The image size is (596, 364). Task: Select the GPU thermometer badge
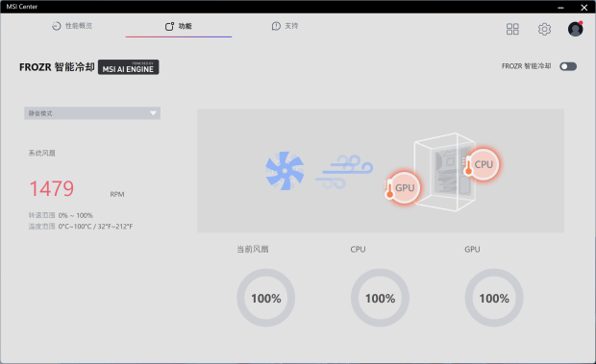[402, 187]
